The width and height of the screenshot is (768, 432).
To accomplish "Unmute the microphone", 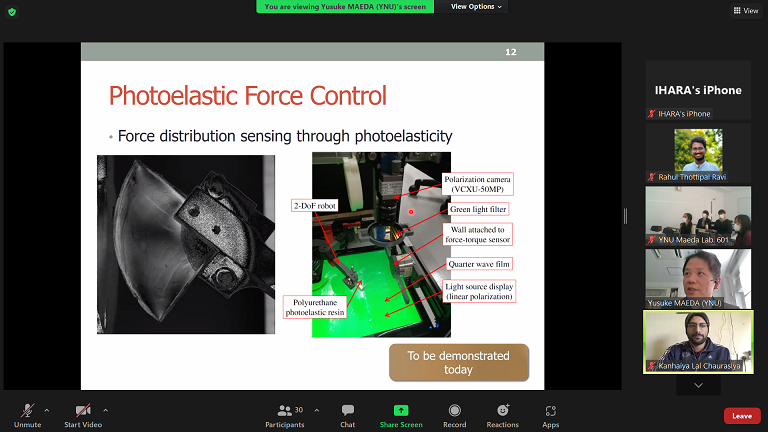I will (x=27, y=414).
